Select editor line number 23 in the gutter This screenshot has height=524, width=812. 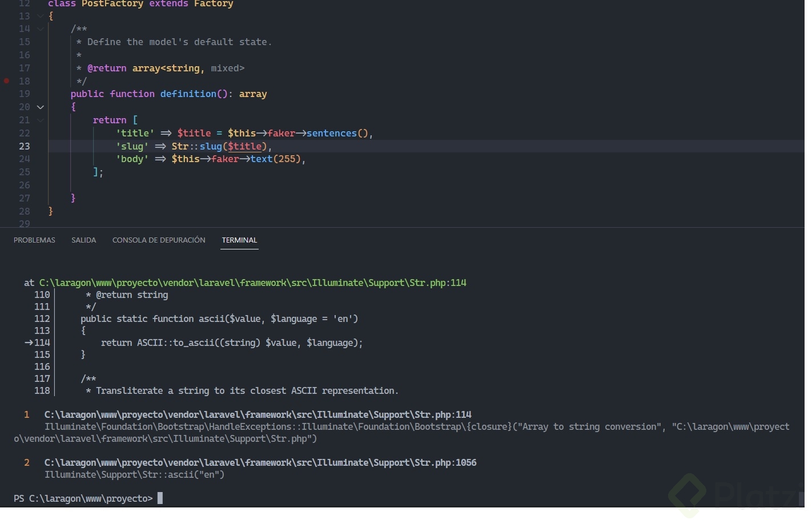click(x=25, y=146)
